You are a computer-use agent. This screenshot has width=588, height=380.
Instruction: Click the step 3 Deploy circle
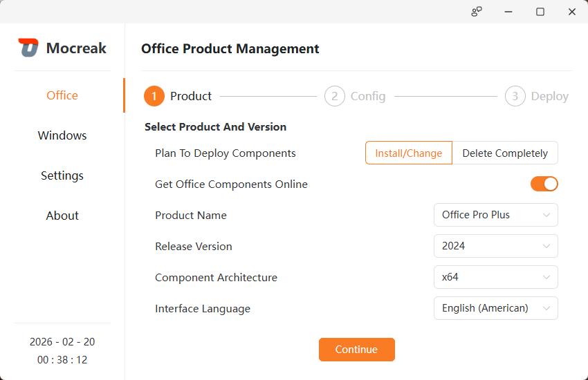(x=515, y=96)
